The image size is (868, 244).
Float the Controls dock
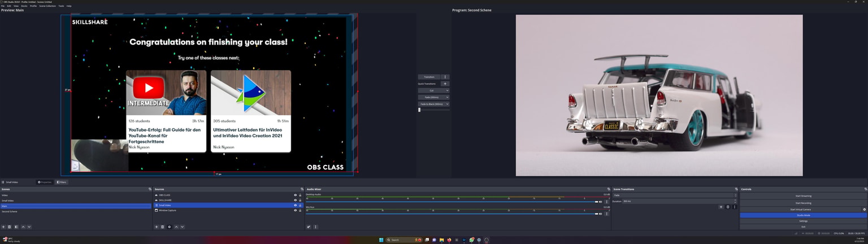tap(865, 189)
